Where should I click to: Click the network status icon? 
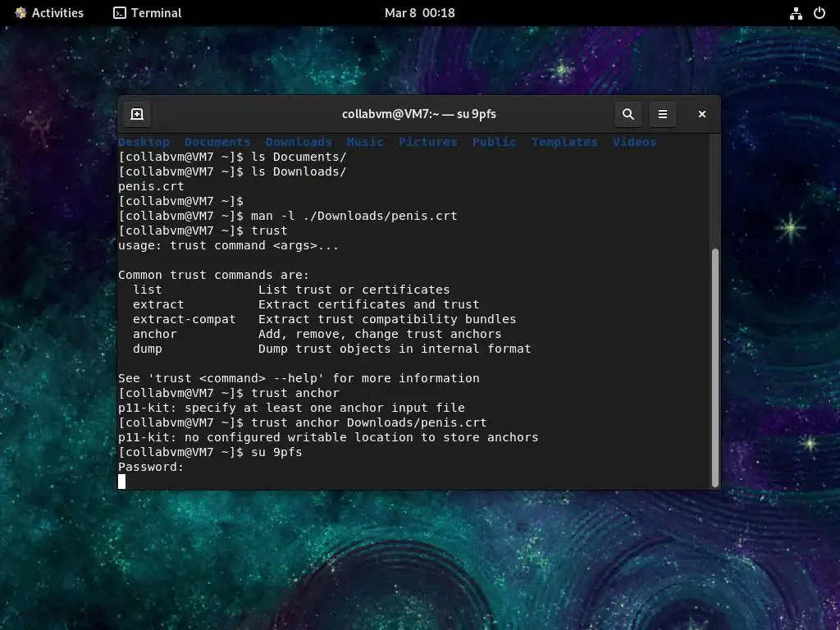point(796,13)
